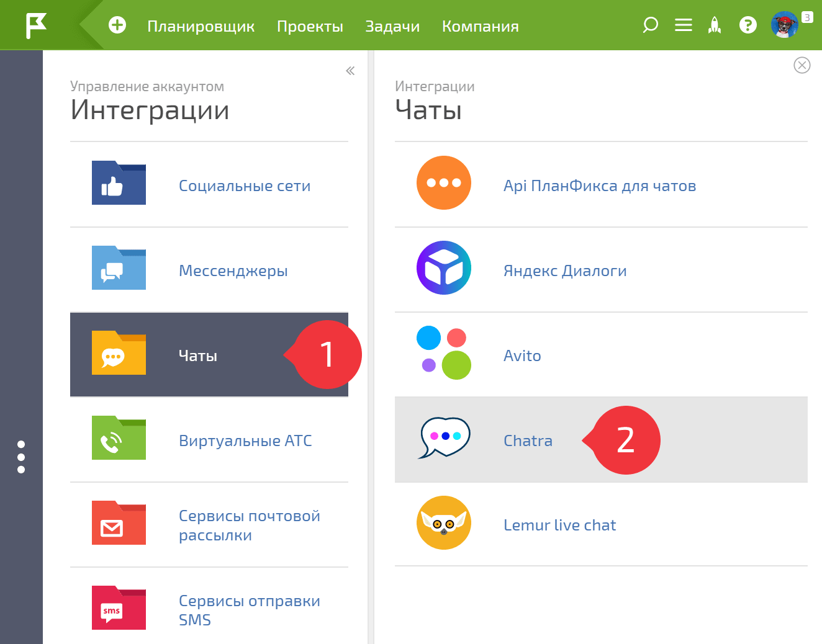Open the Яндекс Диалоги logo icon
The image size is (822, 644).
443,267
